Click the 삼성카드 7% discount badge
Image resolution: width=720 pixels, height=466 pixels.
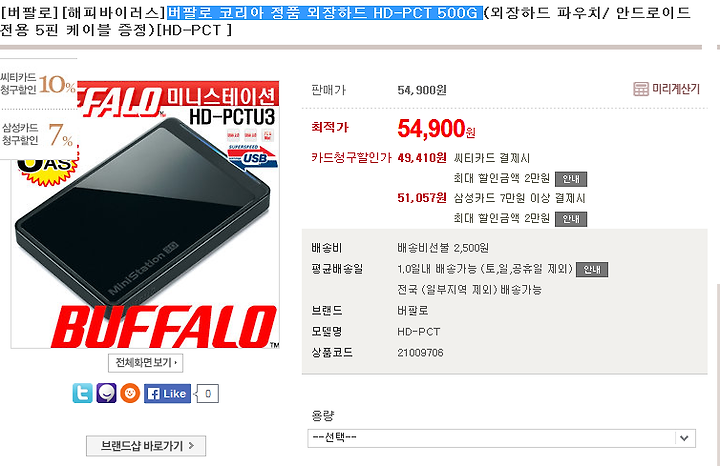[x=38, y=135]
